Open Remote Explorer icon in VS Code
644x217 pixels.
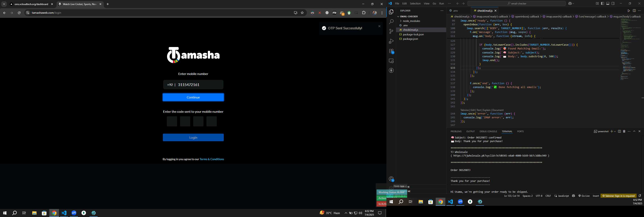coord(391,61)
